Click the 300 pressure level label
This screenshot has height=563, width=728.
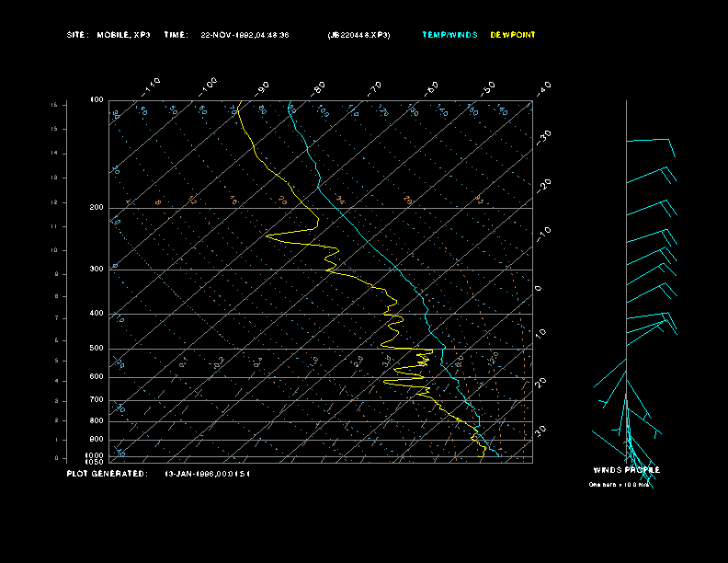coord(97,270)
